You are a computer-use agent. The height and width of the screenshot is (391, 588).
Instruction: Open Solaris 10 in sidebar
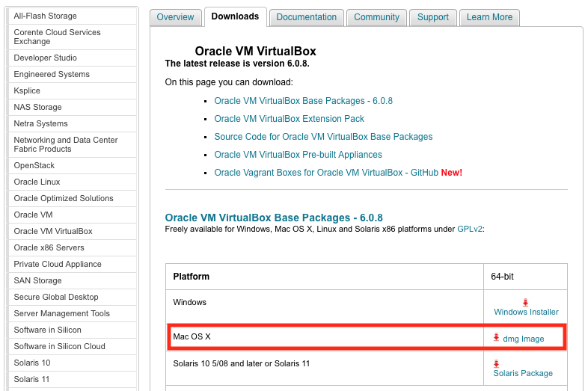point(72,363)
